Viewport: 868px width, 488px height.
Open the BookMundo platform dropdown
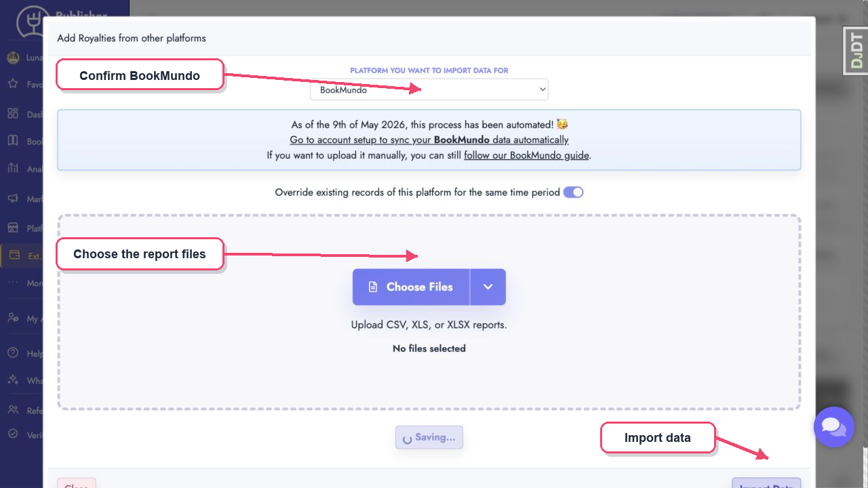click(429, 89)
